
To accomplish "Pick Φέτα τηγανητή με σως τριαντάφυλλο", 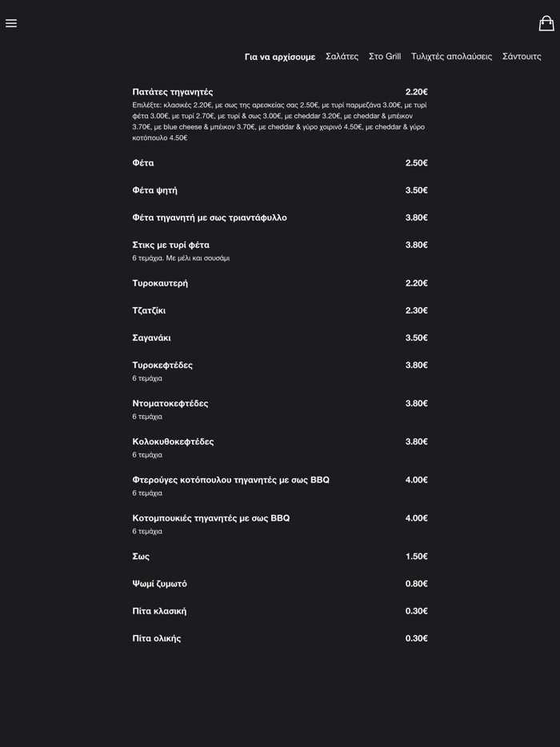I will 210,218.
